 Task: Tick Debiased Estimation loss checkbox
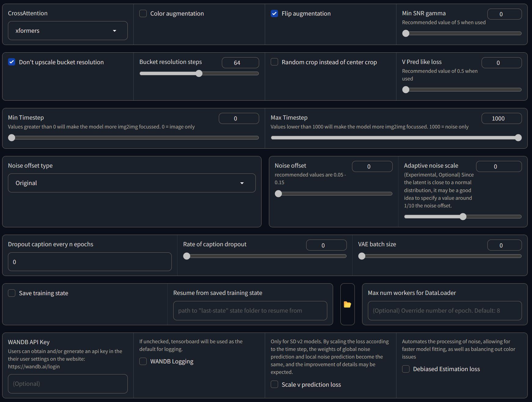[406, 369]
